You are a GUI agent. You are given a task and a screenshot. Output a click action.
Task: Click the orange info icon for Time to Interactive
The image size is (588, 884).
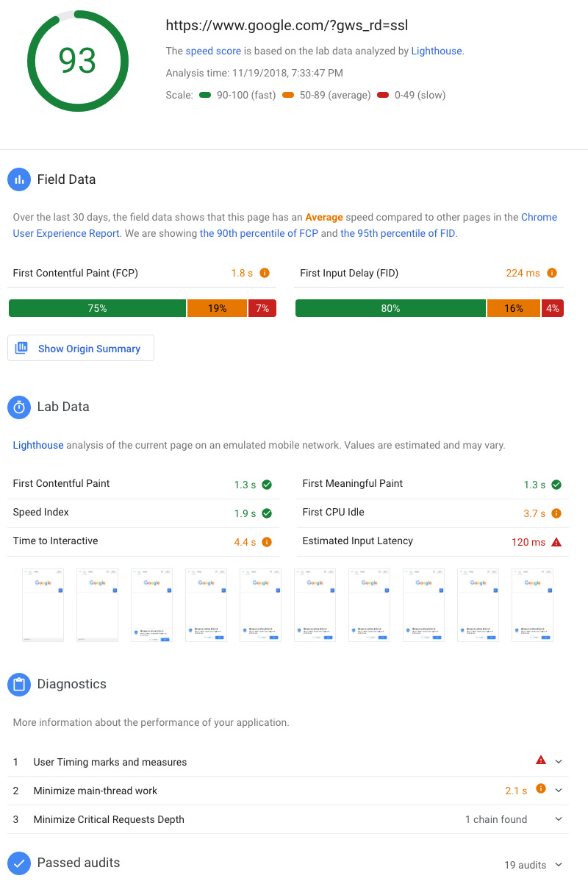(267, 542)
